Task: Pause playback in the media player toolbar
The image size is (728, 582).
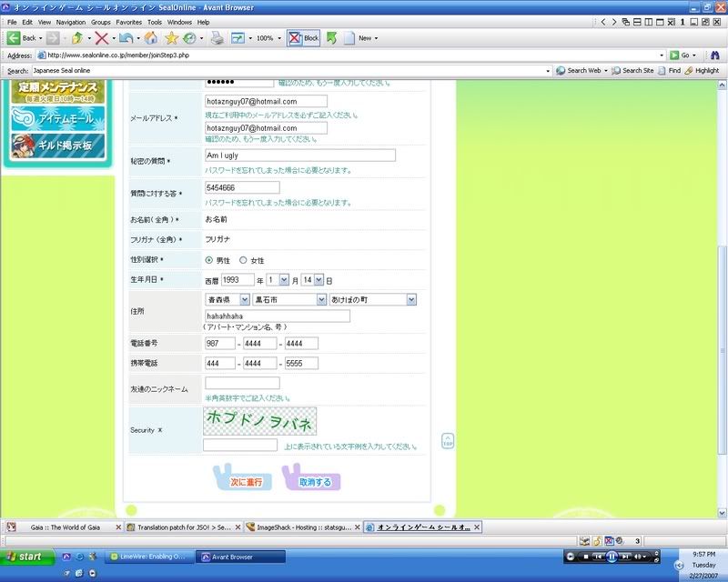Action: tap(612, 556)
